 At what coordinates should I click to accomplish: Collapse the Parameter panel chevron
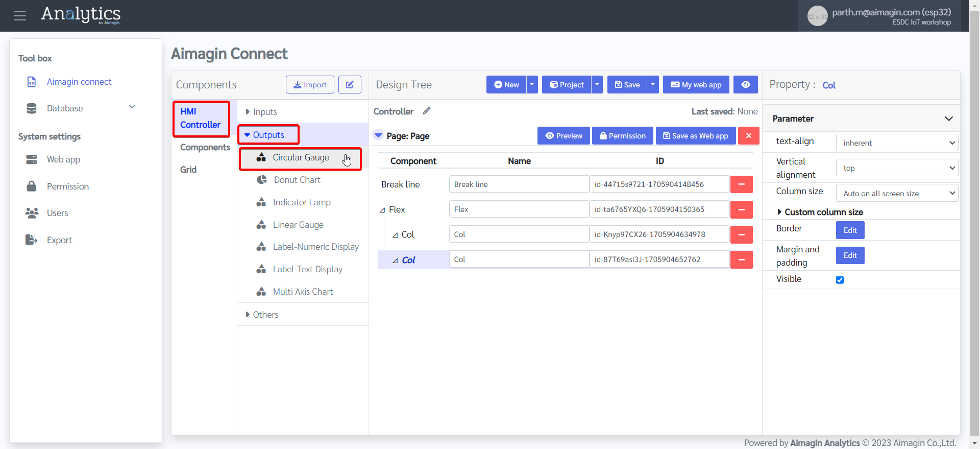click(x=949, y=119)
